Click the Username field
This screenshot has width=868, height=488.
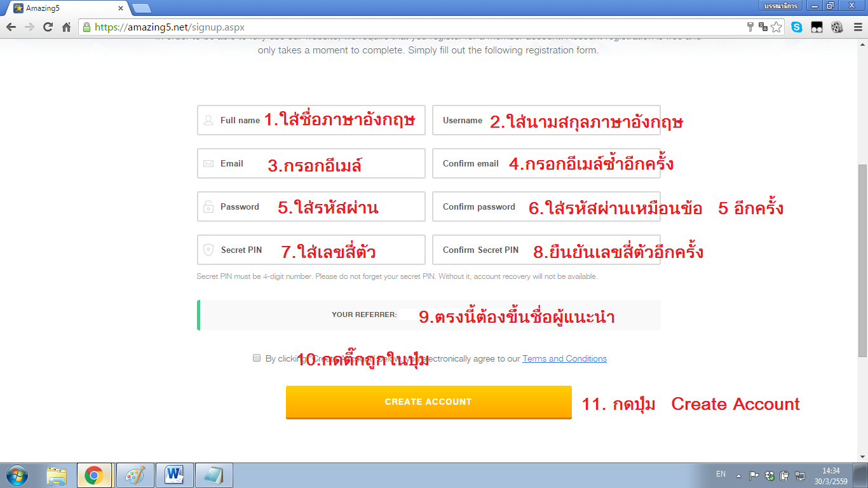[x=546, y=120]
